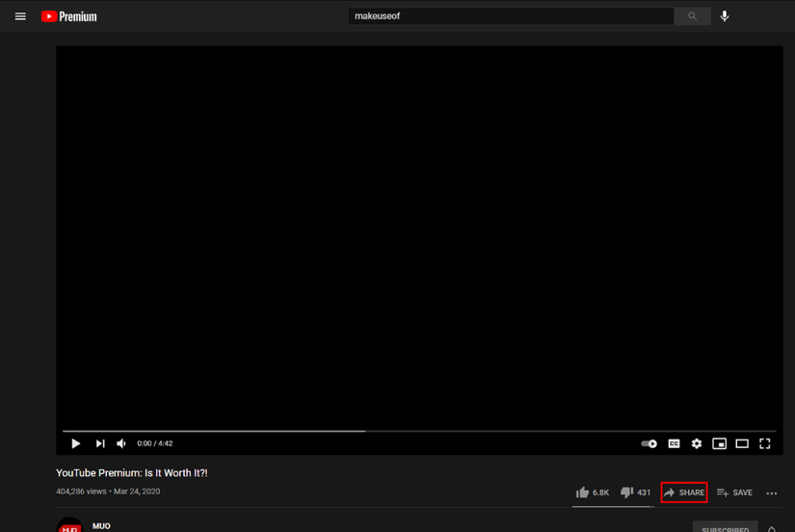Open video settings gear
This screenshot has height=532, width=795.
[x=697, y=443]
